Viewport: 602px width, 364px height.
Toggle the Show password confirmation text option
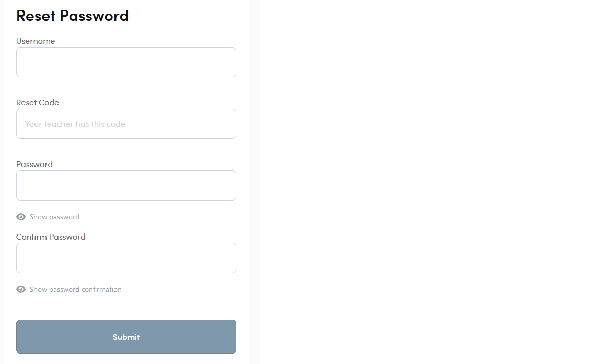pos(76,289)
